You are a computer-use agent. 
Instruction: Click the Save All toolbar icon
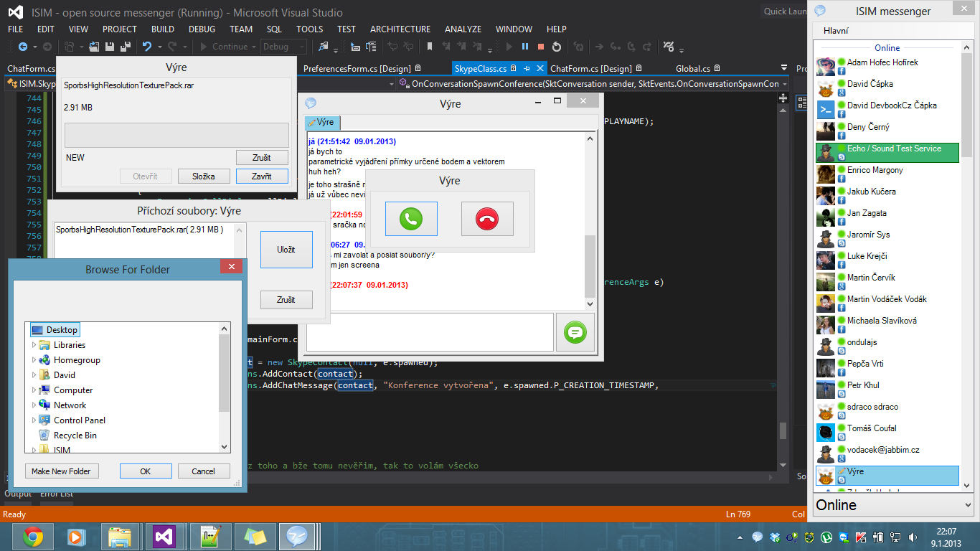125,47
